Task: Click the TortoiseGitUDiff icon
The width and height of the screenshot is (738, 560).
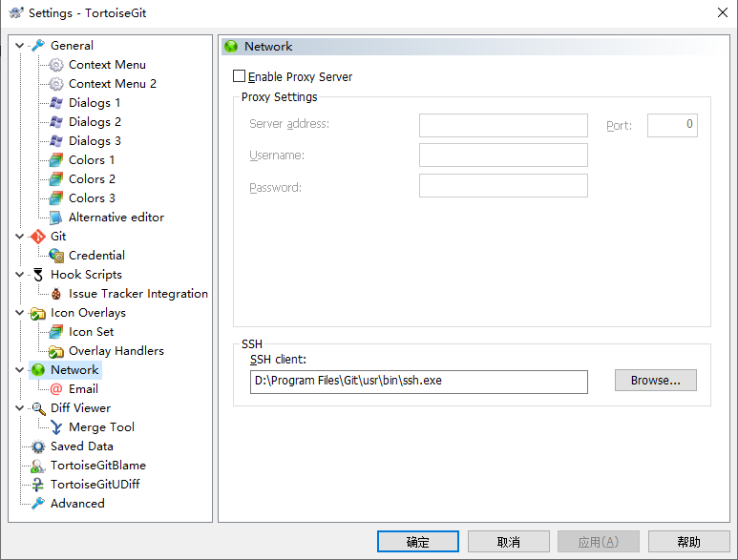Action: pos(38,485)
